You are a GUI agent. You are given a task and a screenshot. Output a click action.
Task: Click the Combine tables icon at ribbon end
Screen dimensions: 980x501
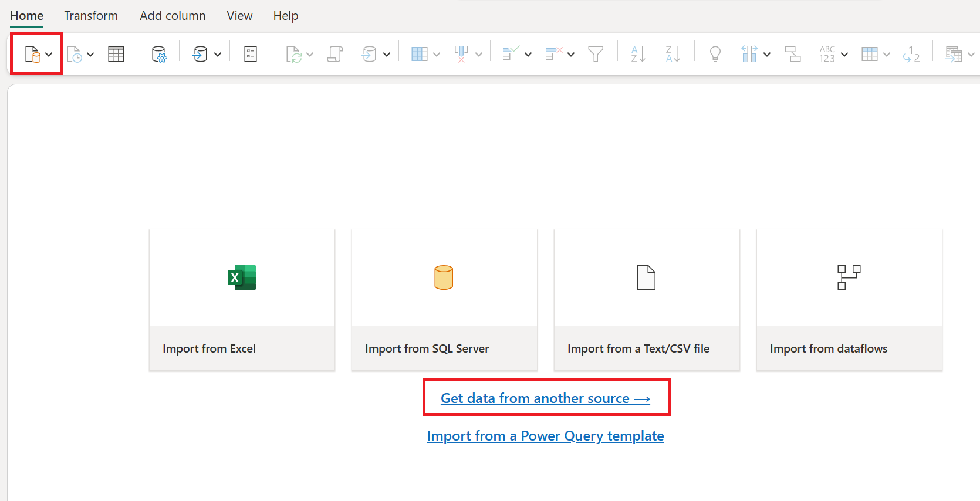[954, 55]
